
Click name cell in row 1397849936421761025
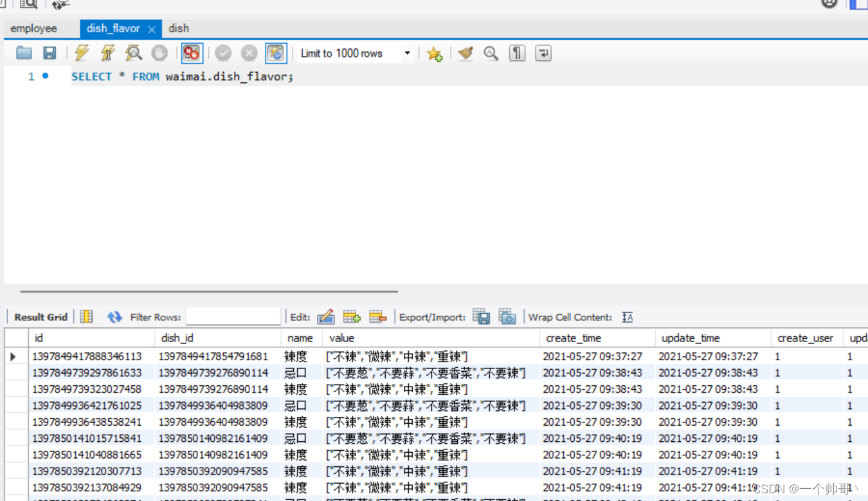point(302,406)
